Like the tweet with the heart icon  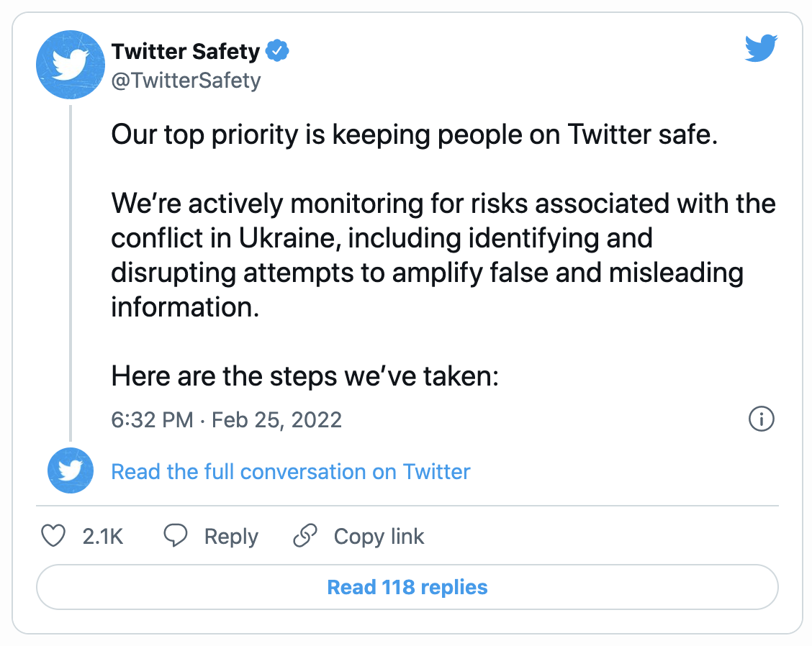[53, 536]
